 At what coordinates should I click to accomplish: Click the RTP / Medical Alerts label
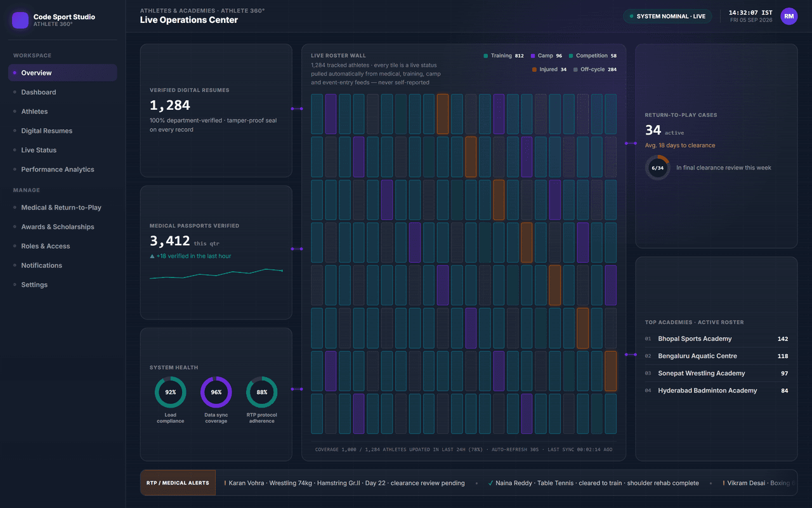click(178, 483)
